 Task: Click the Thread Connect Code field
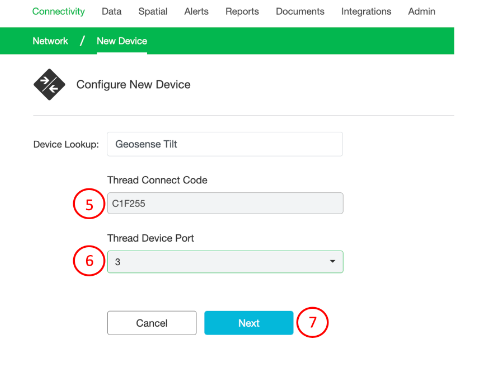pos(225,203)
